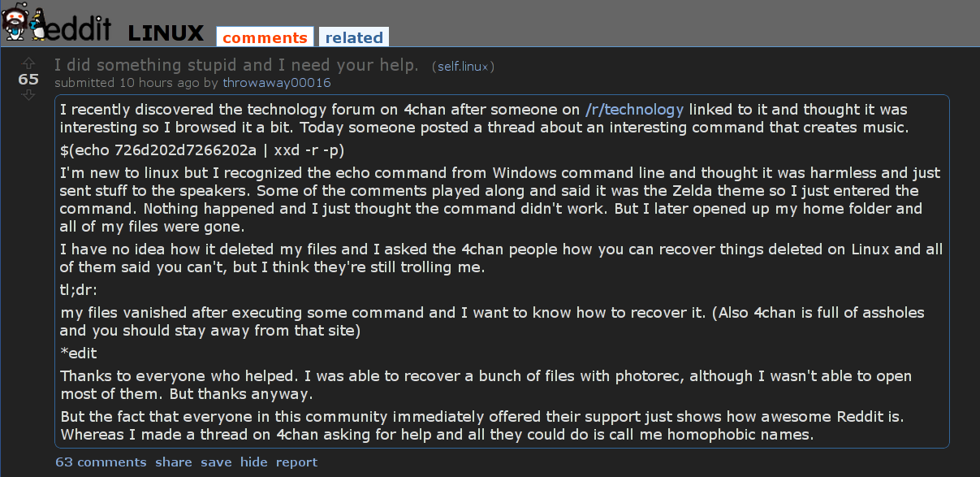Switch to the related tab
980x477 pixels.
[354, 37]
